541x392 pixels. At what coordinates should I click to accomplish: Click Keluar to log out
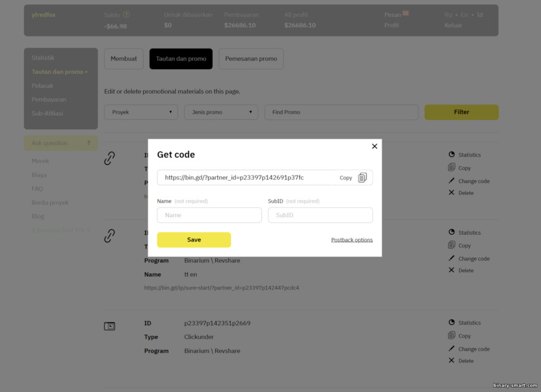click(x=453, y=25)
